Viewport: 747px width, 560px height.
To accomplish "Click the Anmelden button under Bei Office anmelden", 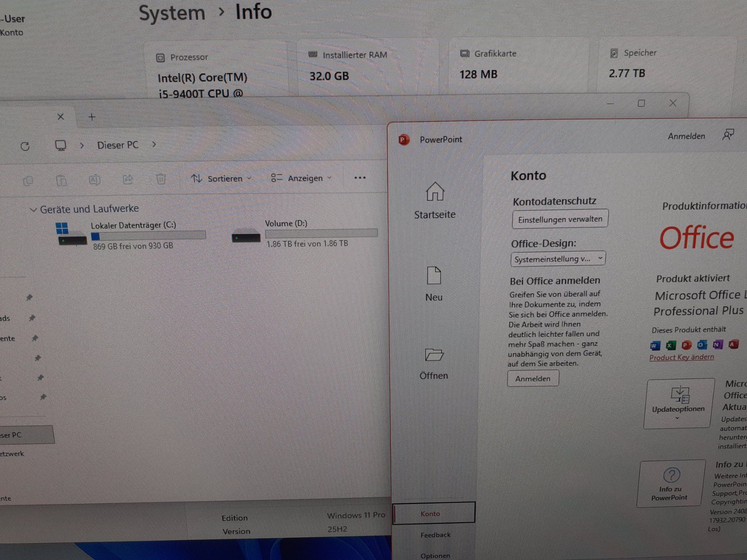I will (533, 378).
